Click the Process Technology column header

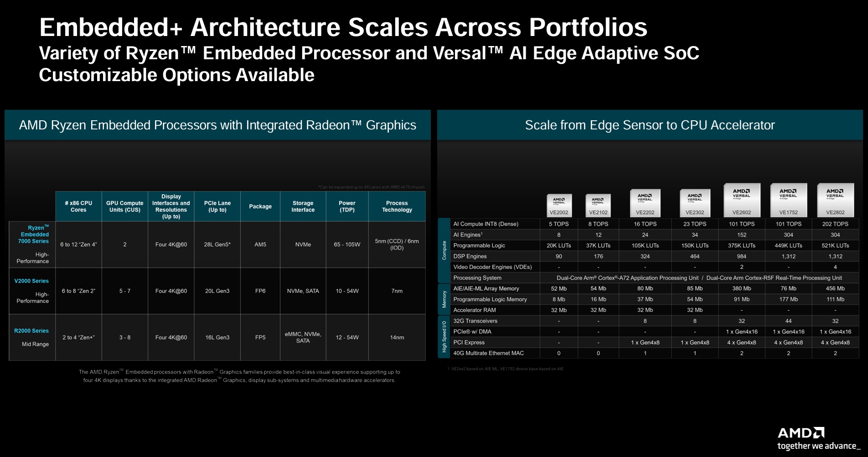click(x=397, y=206)
